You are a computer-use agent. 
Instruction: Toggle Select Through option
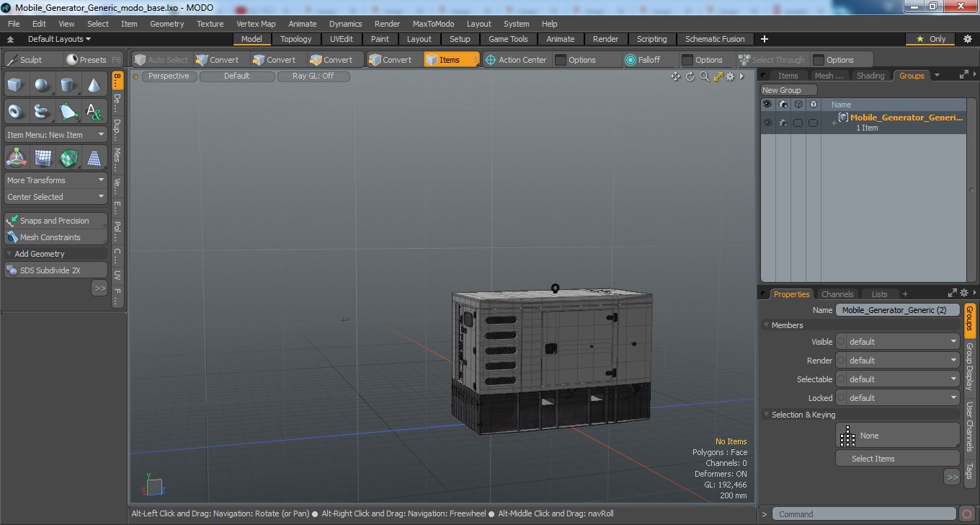pos(772,60)
